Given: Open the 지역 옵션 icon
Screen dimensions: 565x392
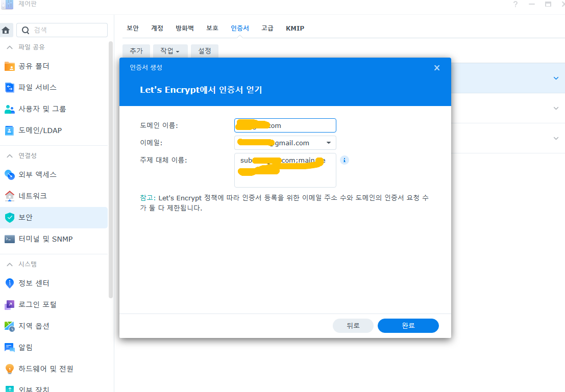Looking at the screenshot, I should [9, 326].
